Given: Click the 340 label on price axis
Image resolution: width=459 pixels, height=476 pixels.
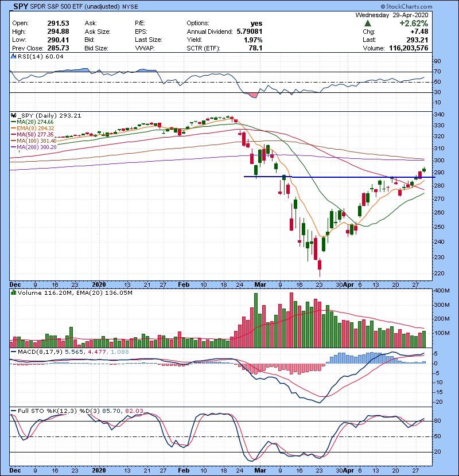Looking at the screenshot, I should click(x=439, y=115).
